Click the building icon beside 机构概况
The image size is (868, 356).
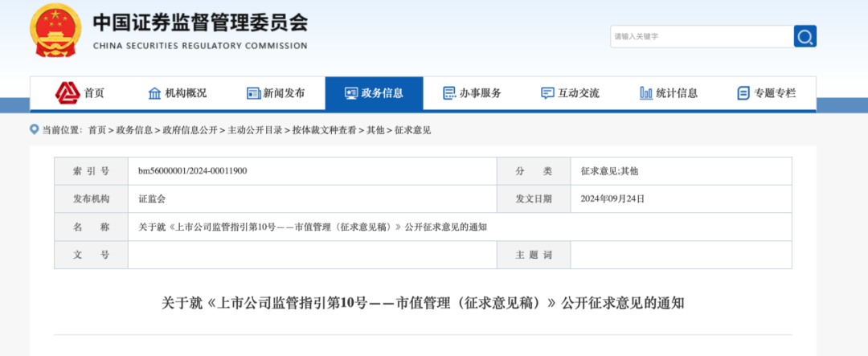pos(155,93)
